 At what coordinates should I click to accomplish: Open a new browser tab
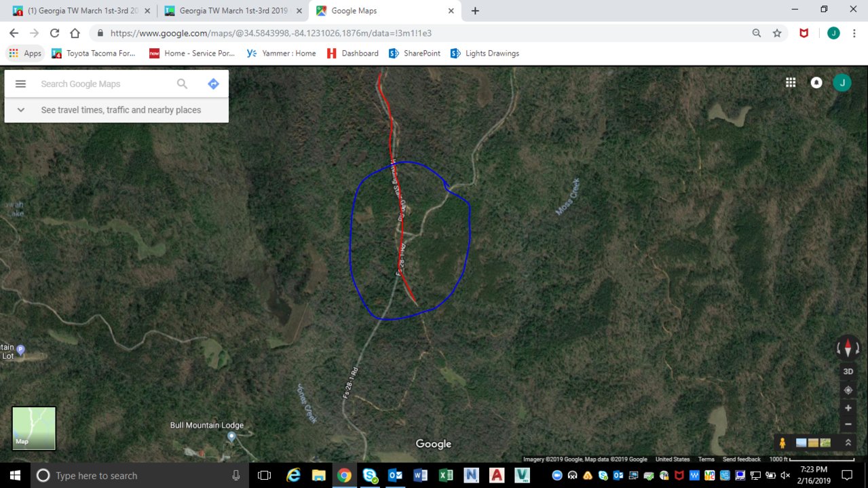click(475, 11)
